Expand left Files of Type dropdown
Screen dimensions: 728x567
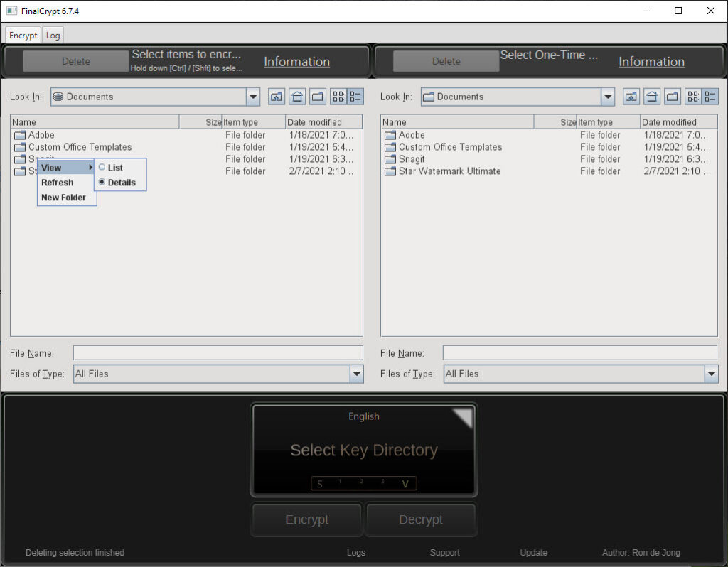[357, 374]
